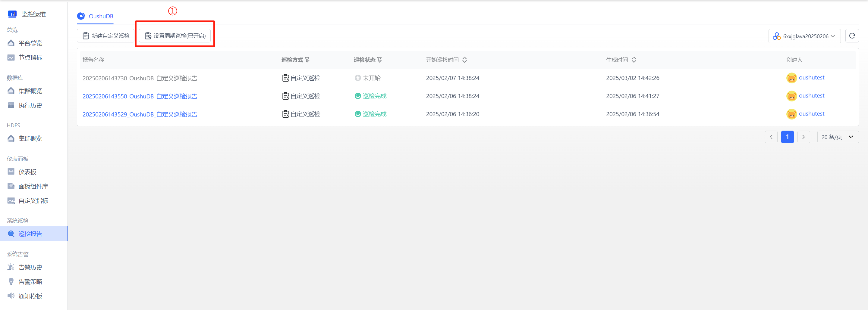Go to next page arrow
The width and height of the screenshot is (868, 310).
tap(803, 137)
